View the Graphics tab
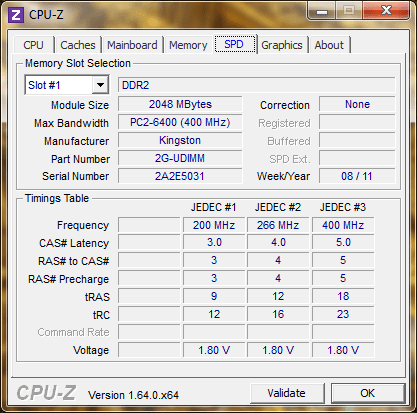Viewport: 417px width, 413px height. (282, 45)
